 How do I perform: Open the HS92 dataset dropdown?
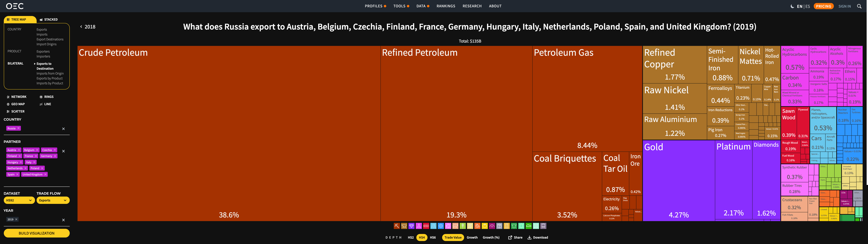click(19, 200)
